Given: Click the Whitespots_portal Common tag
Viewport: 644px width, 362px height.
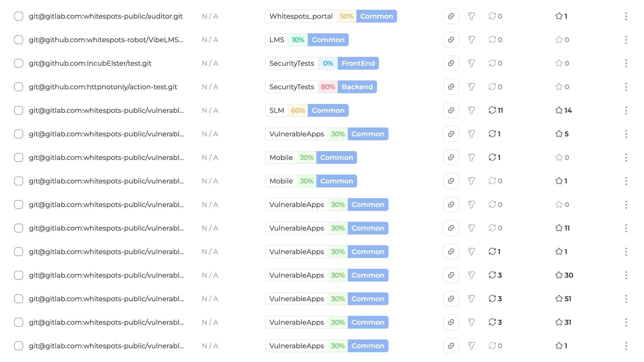Looking at the screenshot, I should (x=376, y=16).
